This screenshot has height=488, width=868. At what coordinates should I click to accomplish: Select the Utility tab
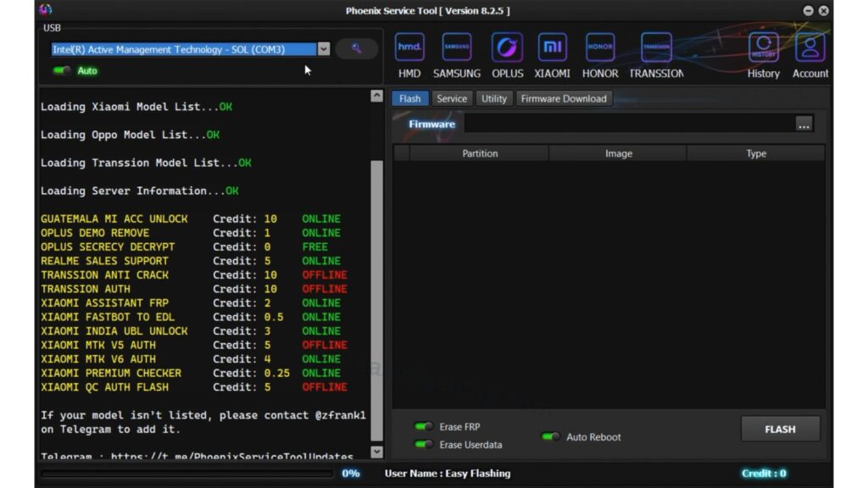[x=494, y=98]
